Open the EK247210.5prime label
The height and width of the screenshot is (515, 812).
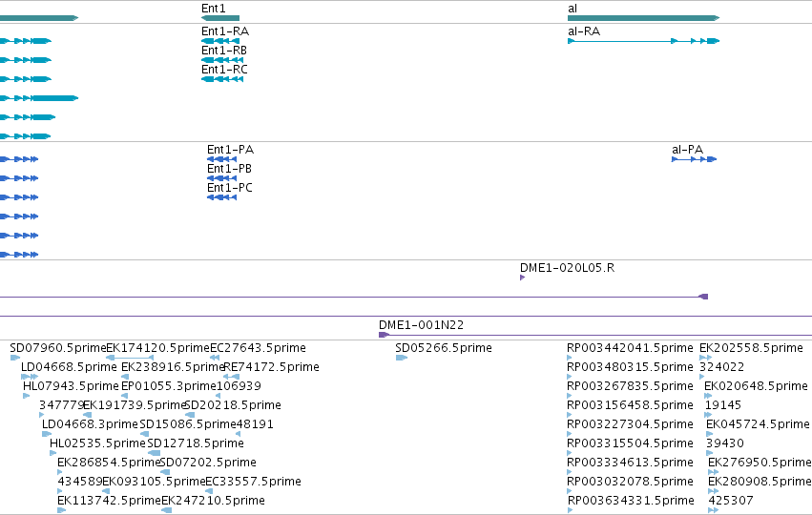214,501
